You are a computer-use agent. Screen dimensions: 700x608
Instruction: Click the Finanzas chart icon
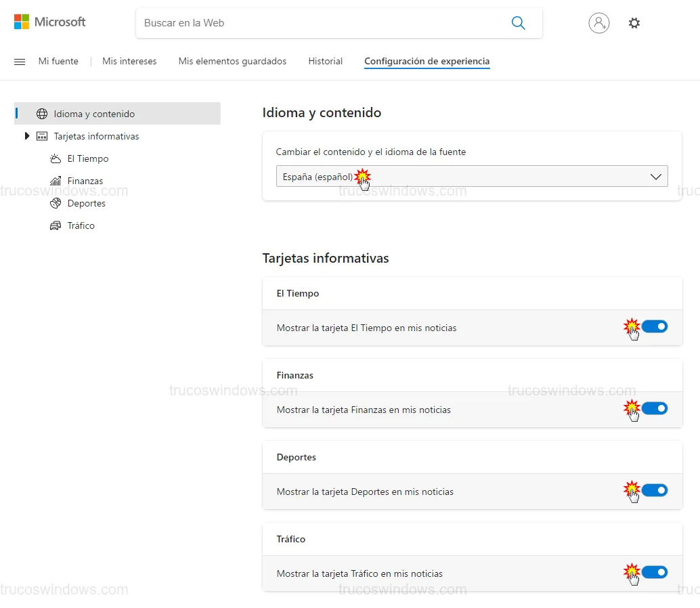pyautogui.click(x=56, y=181)
